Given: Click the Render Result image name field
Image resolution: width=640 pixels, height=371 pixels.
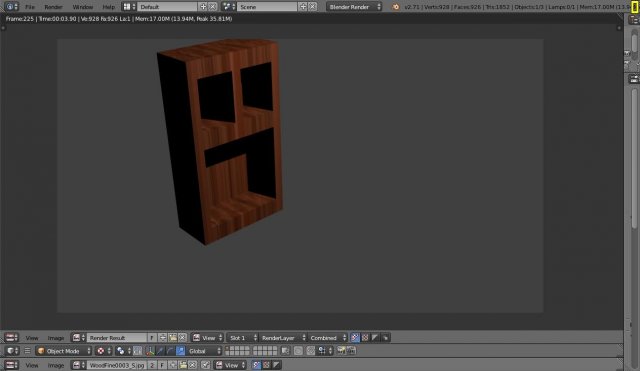Looking at the screenshot, I should tap(117, 338).
